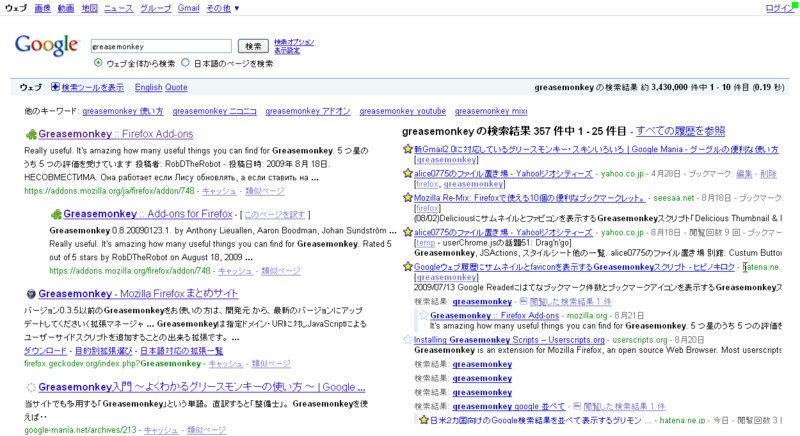Toggle star of 日米2カ国向け hatena entry
The width and height of the screenshot is (800, 436).
point(424,420)
